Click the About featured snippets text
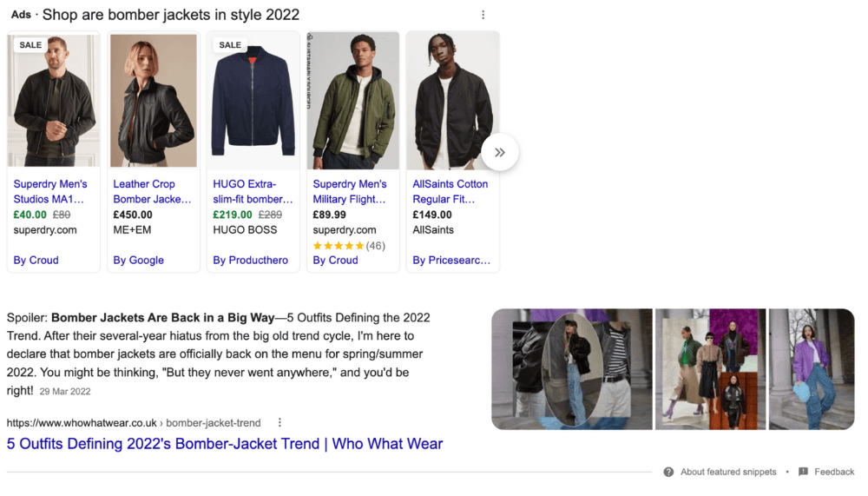The image size is (868, 496). click(x=728, y=472)
